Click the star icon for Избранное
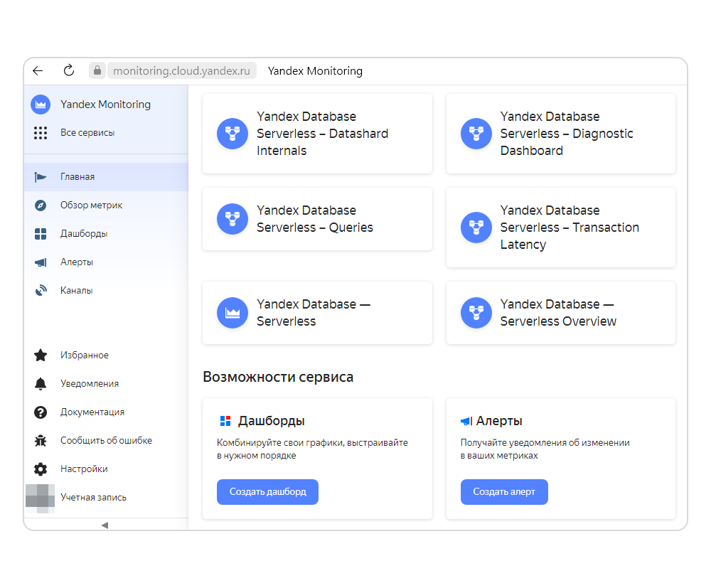This screenshot has width=711, height=588. (41, 355)
